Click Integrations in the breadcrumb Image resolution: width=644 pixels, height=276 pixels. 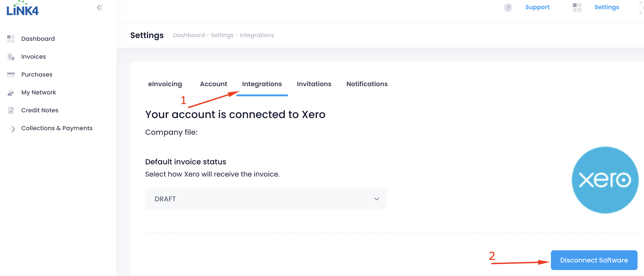256,35
